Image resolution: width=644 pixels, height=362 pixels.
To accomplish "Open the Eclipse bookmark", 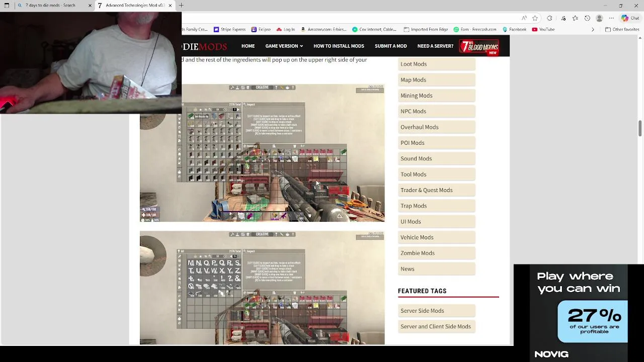I will (261, 30).
